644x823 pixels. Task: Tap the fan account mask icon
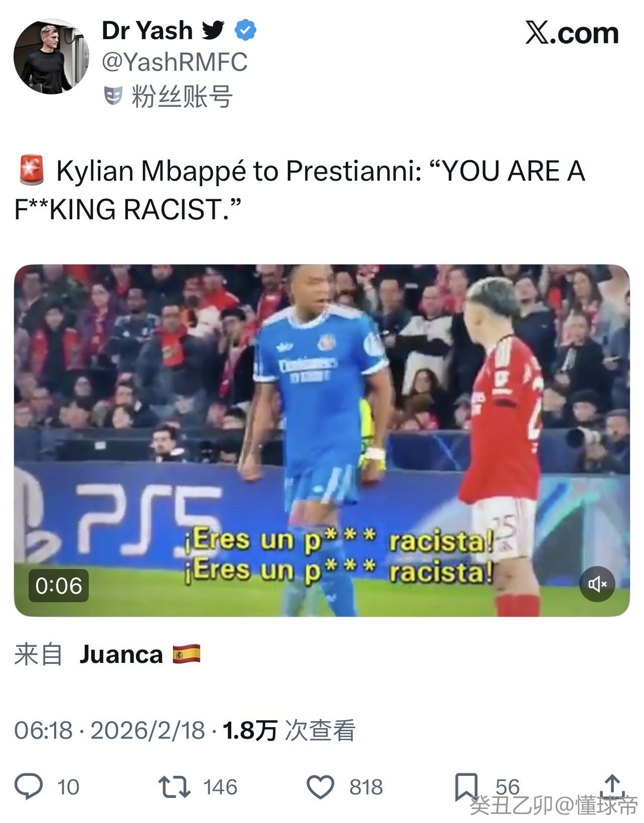tap(114, 96)
